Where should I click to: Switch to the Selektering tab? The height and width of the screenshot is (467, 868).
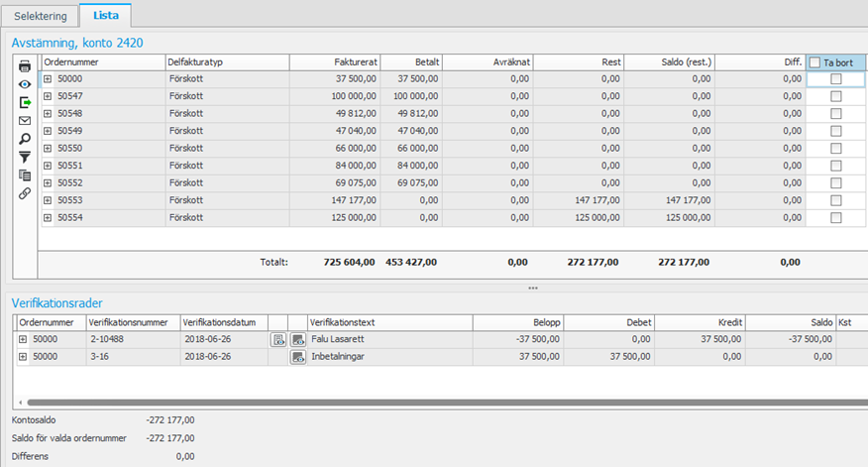coord(41,16)
